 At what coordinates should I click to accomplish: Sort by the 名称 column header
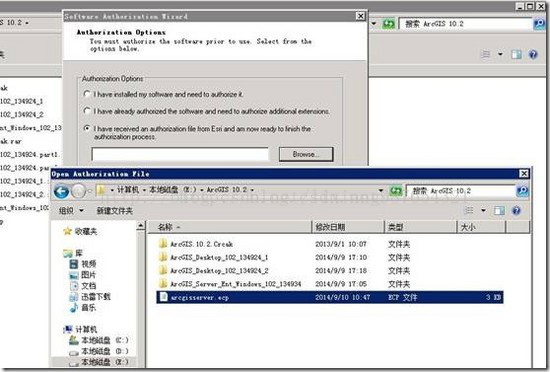229,227
